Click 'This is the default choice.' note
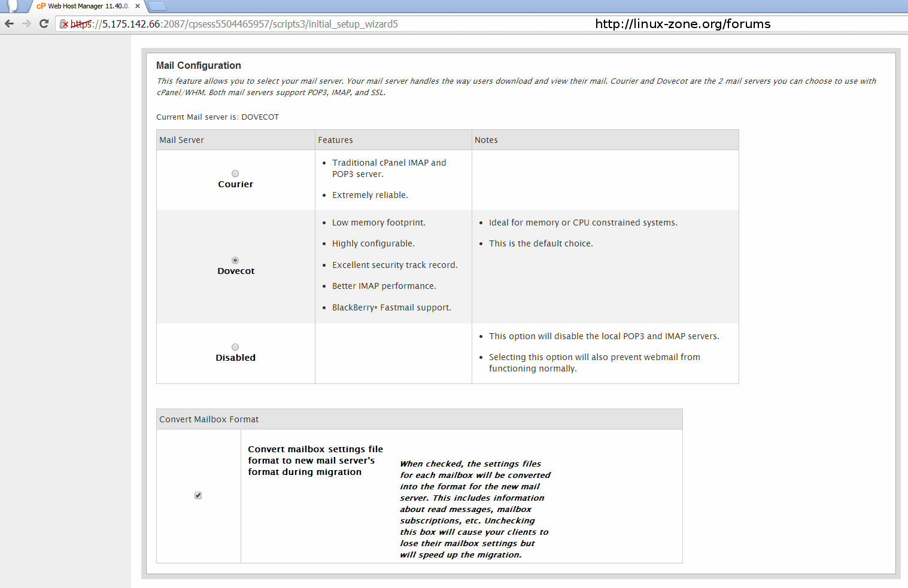908x588 pixels. click(x=541, y=243)
